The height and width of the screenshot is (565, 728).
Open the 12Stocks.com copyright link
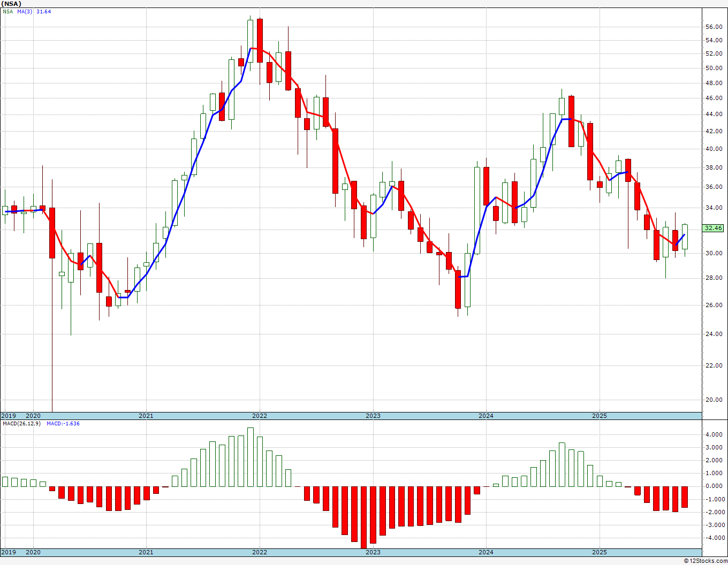point(706,561)
